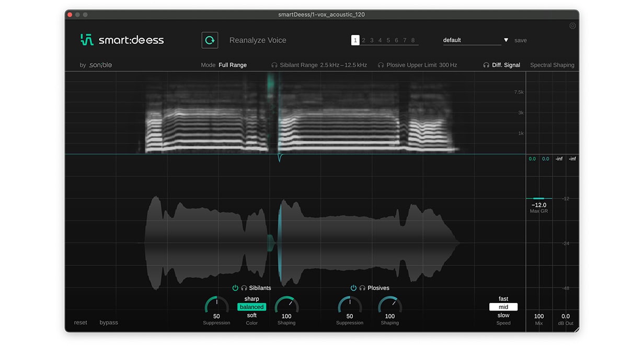Bypass the plugin processing
This screenshot has width=644, height=346.
point(109,322)
